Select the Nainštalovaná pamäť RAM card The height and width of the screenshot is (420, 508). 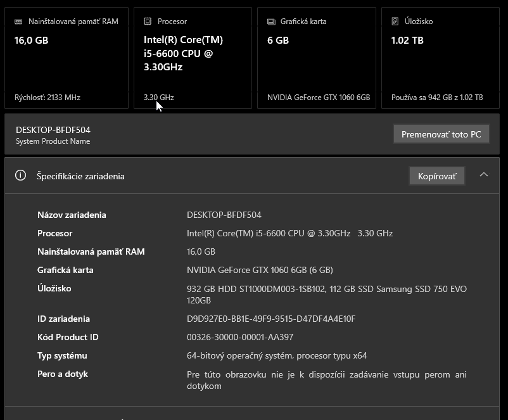click(67, 57)
